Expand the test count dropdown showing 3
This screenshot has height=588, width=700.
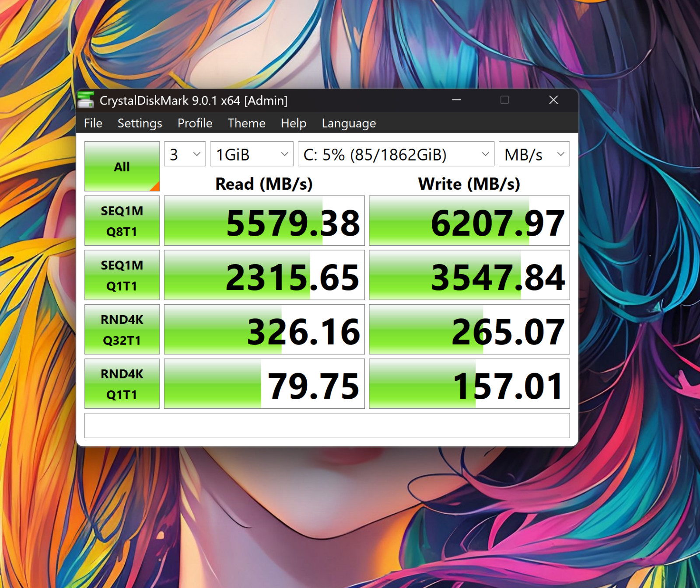point(185,154)
